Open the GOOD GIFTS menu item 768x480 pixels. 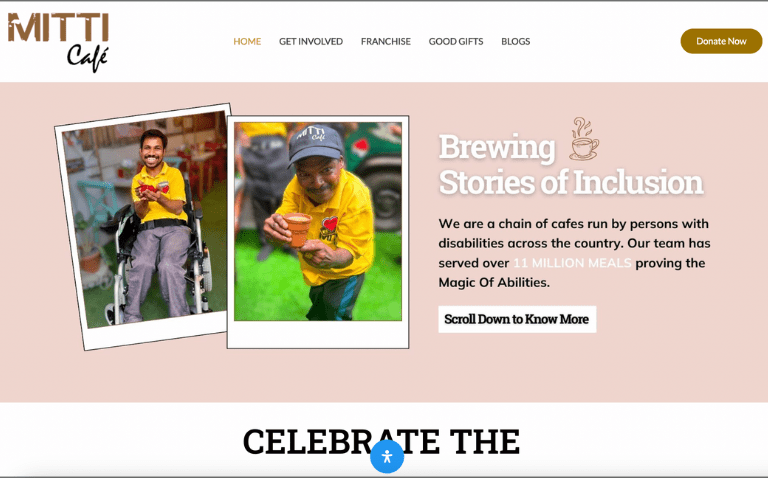(456, 42)
